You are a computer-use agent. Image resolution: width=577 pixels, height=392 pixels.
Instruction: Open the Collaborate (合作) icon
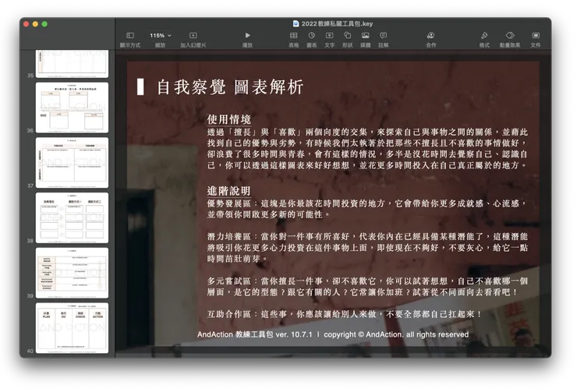(x=430, y=36)
